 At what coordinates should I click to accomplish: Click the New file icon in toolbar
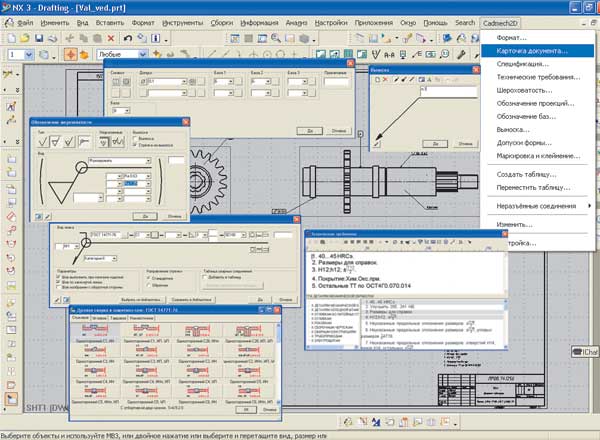click(11, 38)
